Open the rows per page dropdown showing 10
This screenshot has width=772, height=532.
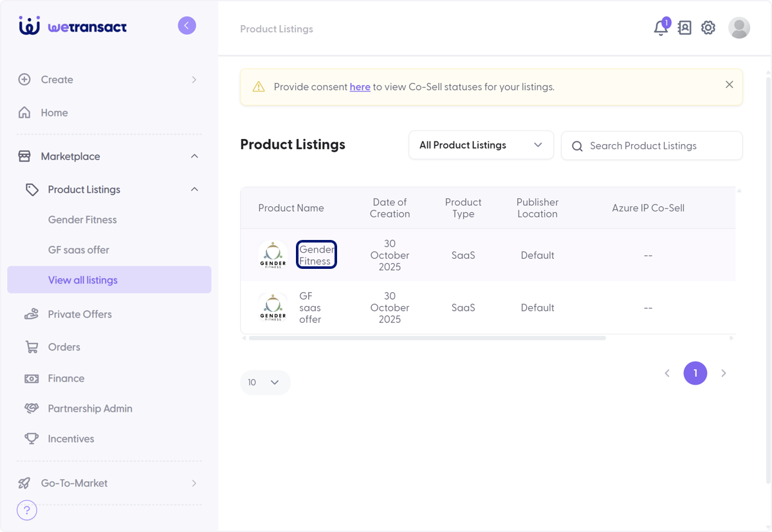click(x=265, y=382)
